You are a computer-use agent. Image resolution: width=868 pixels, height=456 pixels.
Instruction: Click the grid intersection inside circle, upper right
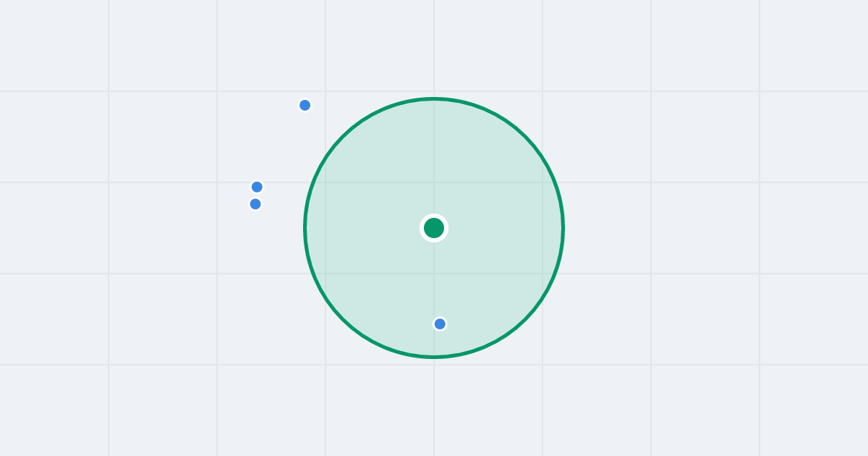coord(542,182)
